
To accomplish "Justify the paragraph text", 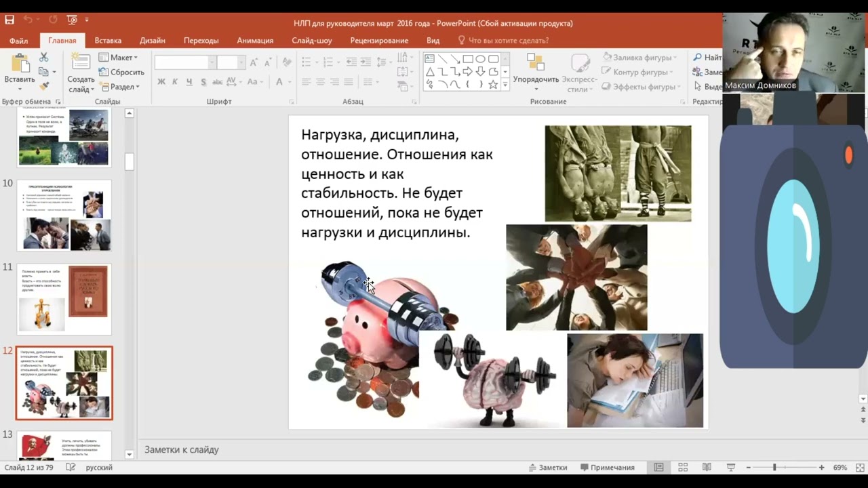I will pyautogui.click(x=347, y=82).
